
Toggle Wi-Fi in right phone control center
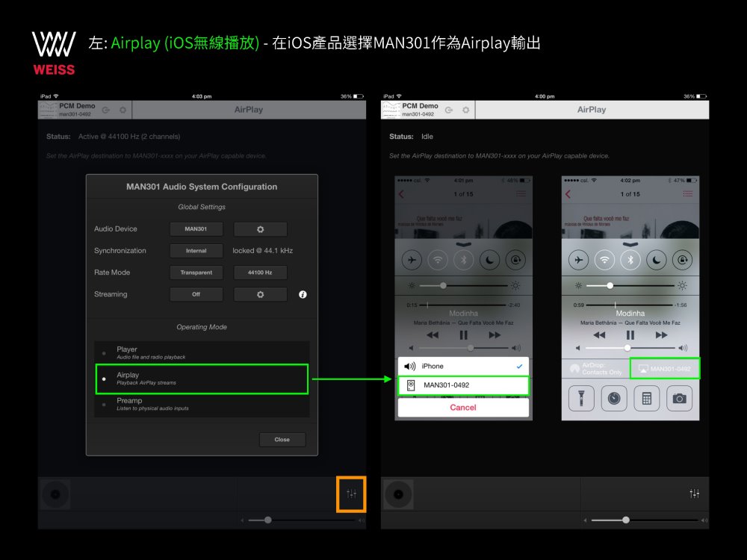tap(604, 260)
